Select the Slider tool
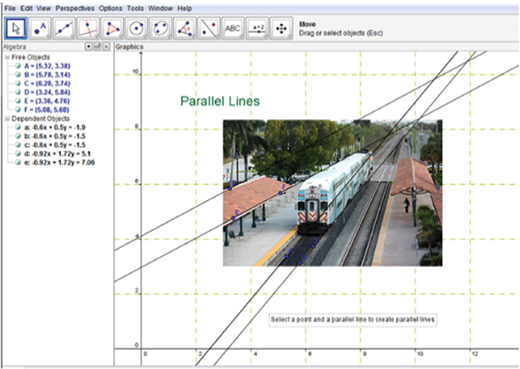This screenshot has height=369, width=520. coord(257,29)
